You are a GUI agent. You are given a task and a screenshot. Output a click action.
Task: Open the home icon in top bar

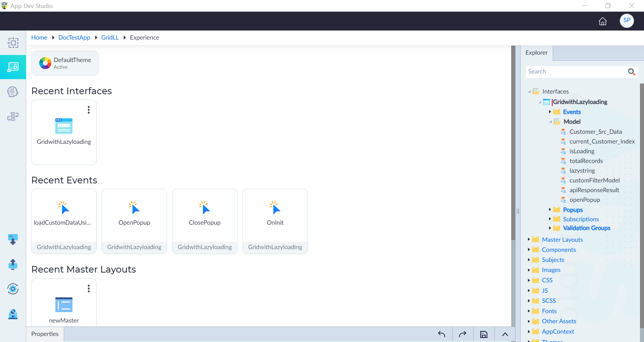(603, 21)
